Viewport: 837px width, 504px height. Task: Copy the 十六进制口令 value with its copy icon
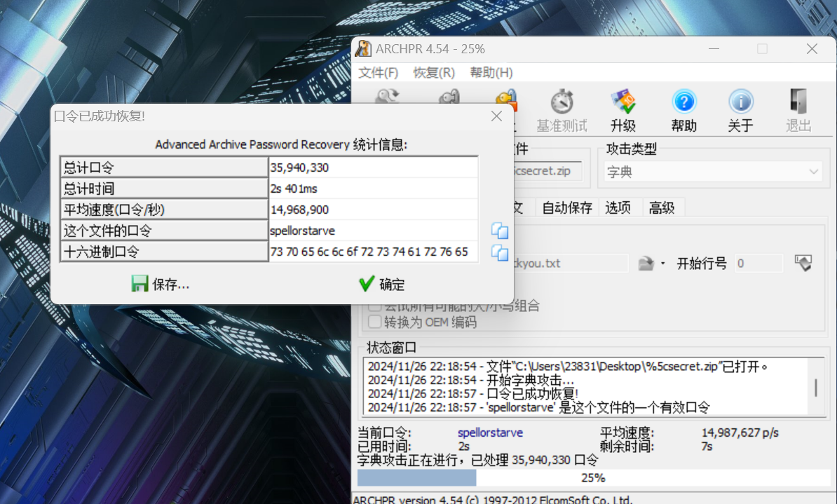click(500, 252)
